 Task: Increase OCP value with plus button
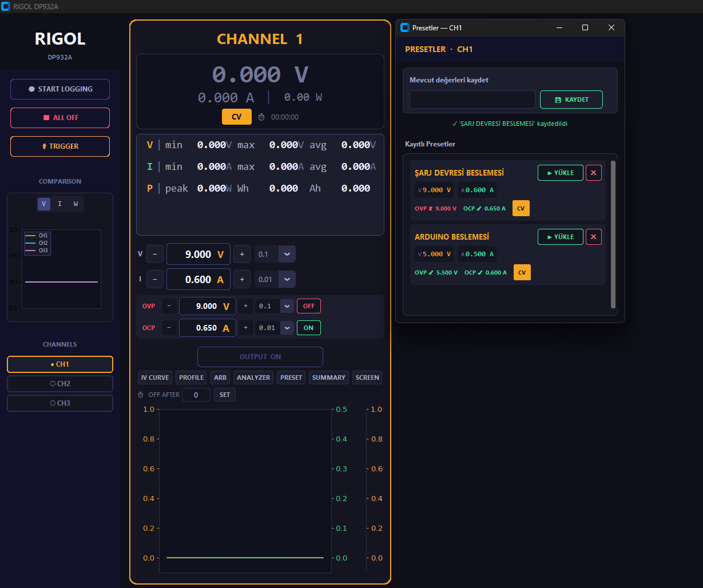[245, 328]
